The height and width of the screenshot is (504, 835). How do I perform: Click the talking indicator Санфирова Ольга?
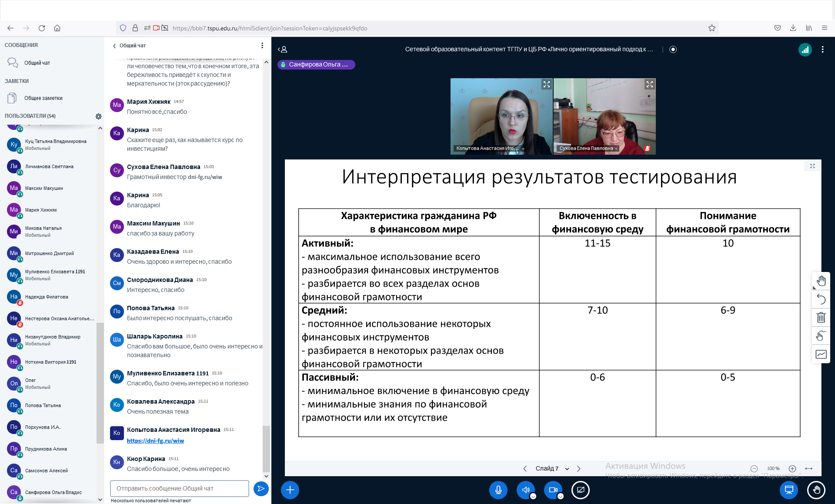coord(316,64)
